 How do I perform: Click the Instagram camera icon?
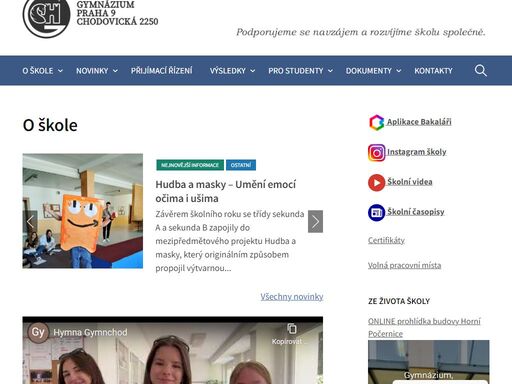377,153
